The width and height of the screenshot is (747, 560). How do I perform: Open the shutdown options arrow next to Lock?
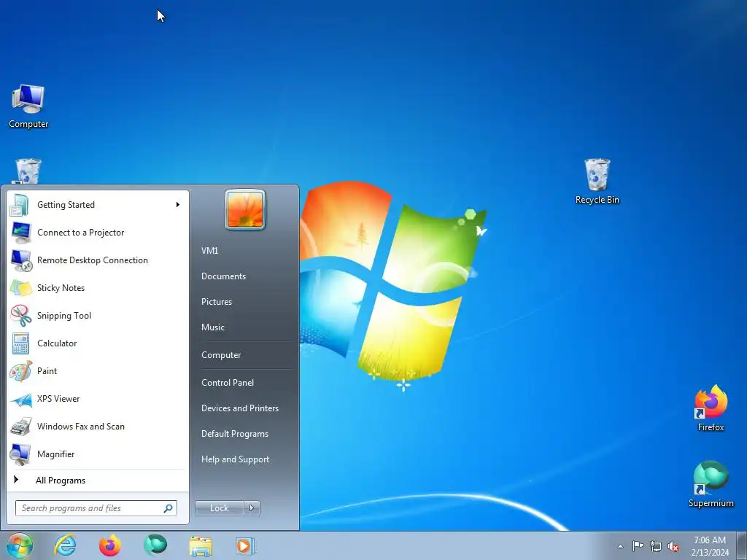(x=252, y=508)
